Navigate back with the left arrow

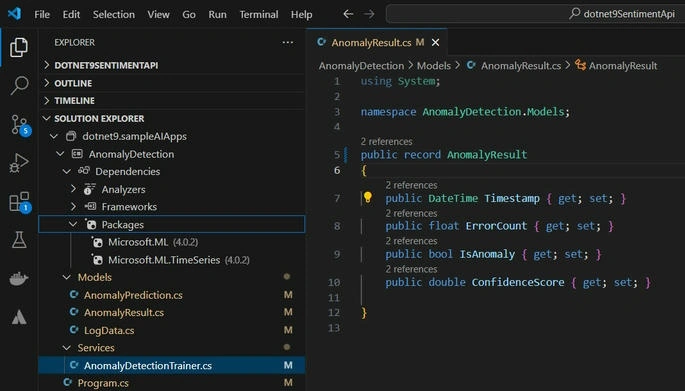348,14
